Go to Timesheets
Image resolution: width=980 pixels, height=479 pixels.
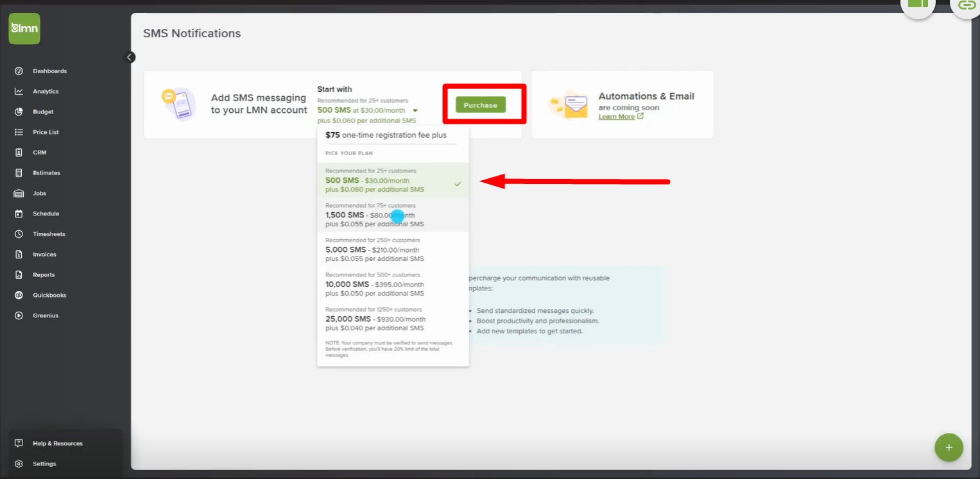pos(49,234)
